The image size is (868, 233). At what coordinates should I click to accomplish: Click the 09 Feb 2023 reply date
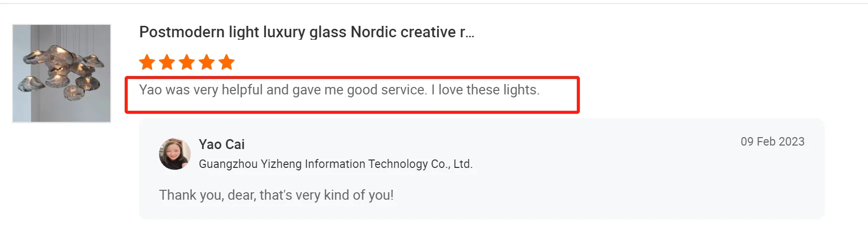(772, 142)
